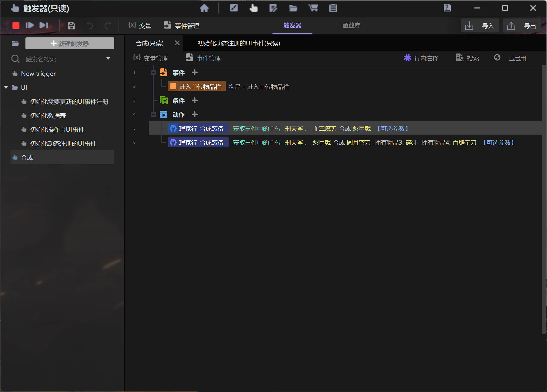
Task: Click the 导入 import button
Action: pos(480,26)
